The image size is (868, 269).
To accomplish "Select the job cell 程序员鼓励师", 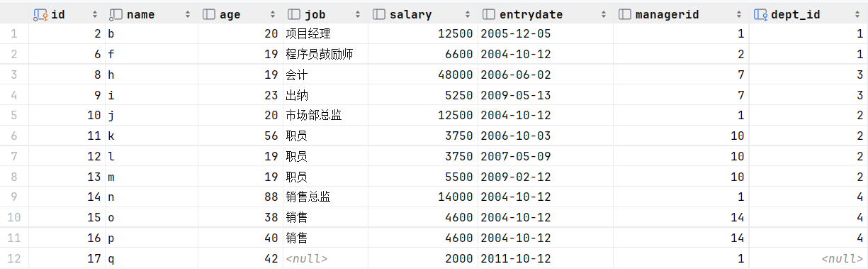I will click(325, 54).
